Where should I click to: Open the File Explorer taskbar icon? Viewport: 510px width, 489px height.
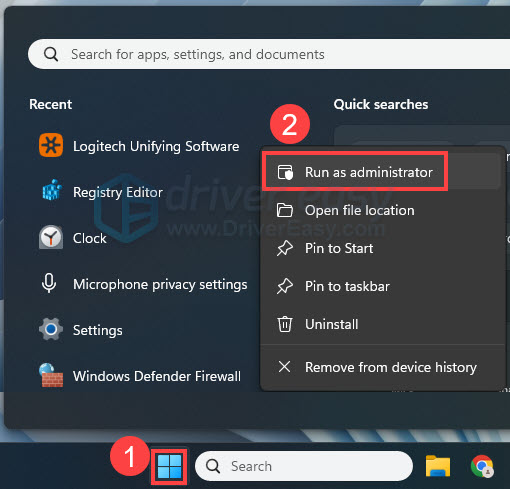click(438, 466)
